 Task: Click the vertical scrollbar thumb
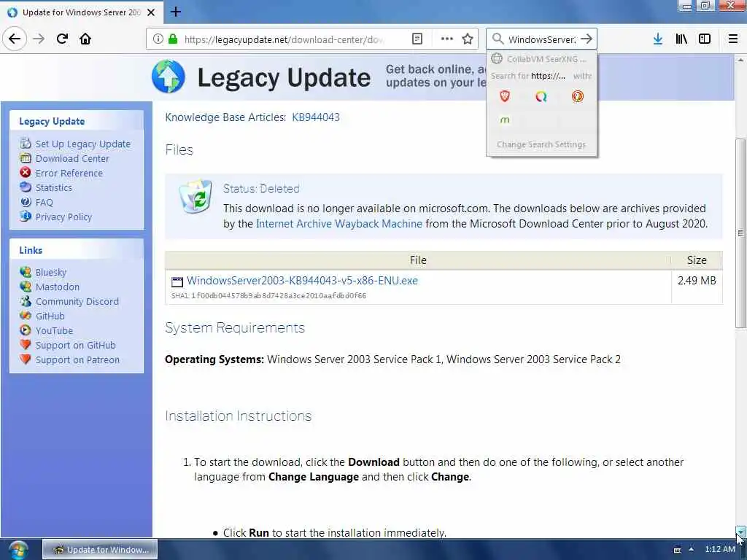pyautogui.click(x=740, y=233)
